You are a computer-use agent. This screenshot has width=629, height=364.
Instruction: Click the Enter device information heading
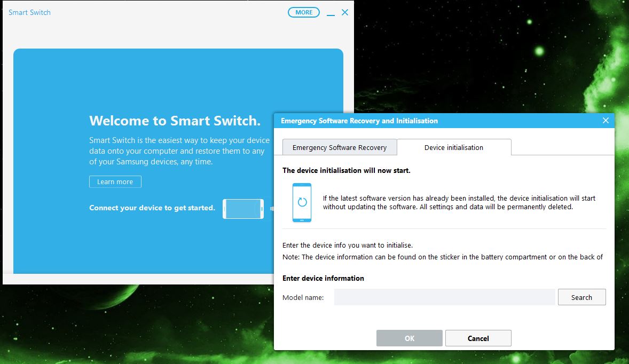pos(323,278)
